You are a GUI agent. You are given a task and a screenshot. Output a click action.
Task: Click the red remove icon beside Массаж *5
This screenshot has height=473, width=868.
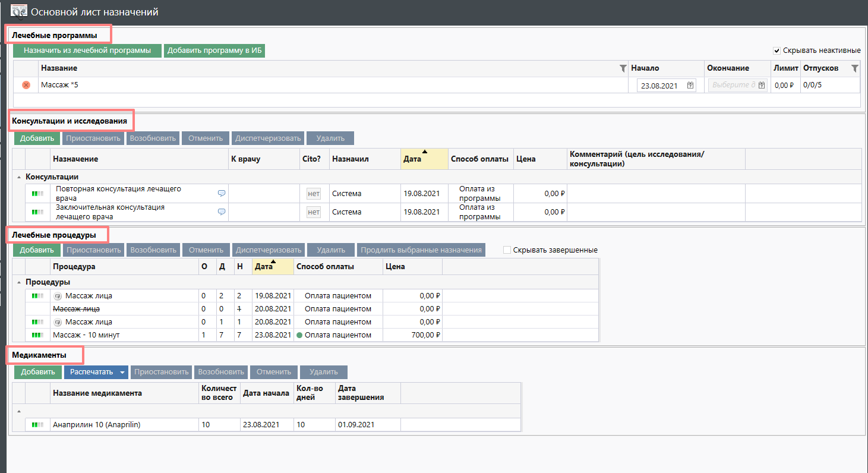tap(26, 85)
